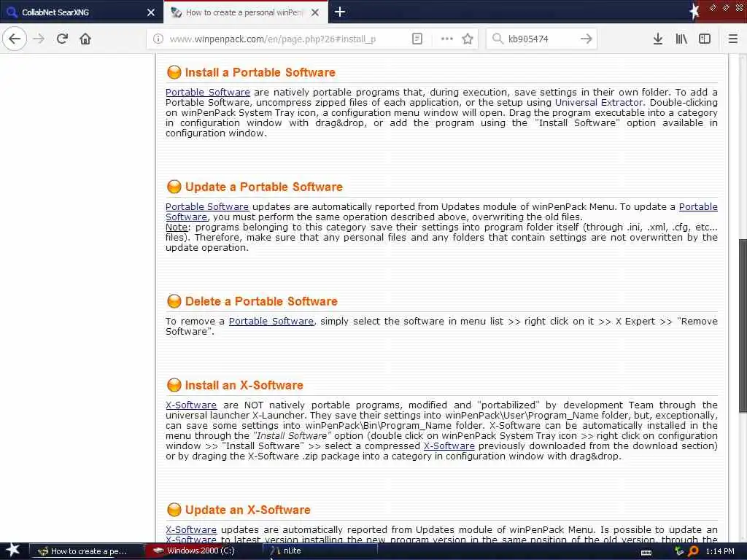Image resolution: width=747 pixels, height=560 pixels.
Task: Click 'Install a Portable Software' heading
Action: [x=260, y=72]
